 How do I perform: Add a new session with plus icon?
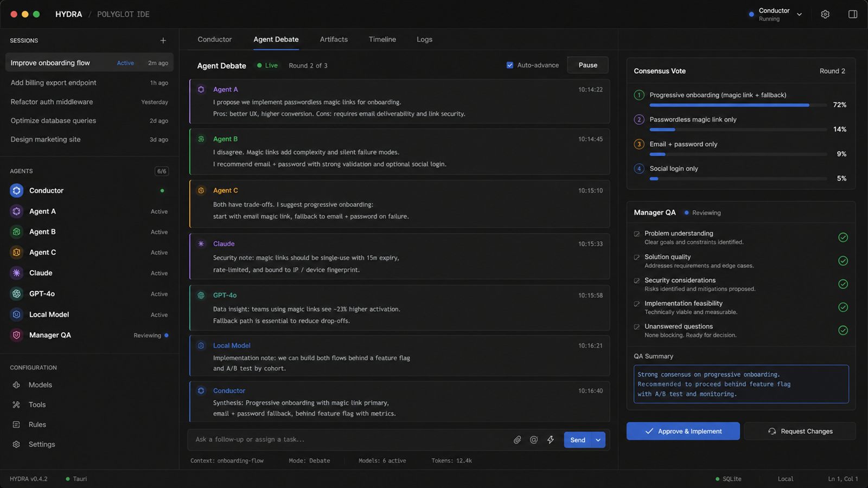point(163,41)
